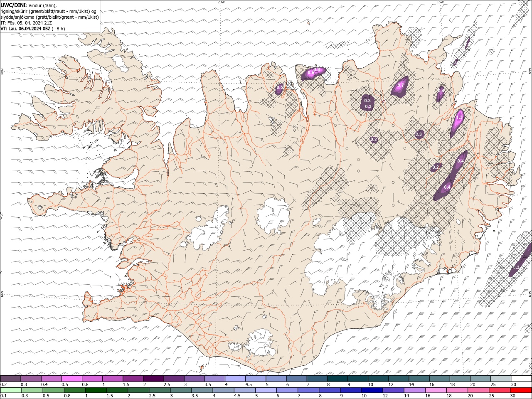This screenshot has width=532, height=399.
Task: Select the lower legend swatch starting at 2
Action: click(x=138, y=390)
